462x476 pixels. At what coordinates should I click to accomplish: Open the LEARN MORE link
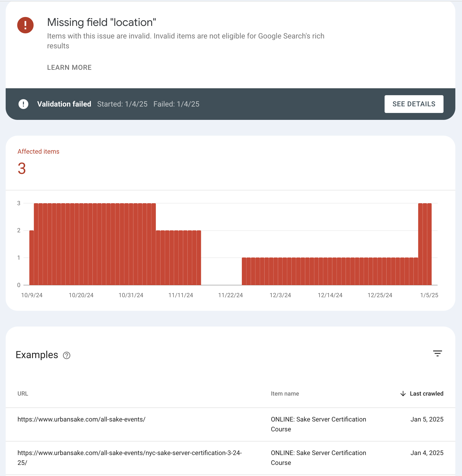point(69,67)
